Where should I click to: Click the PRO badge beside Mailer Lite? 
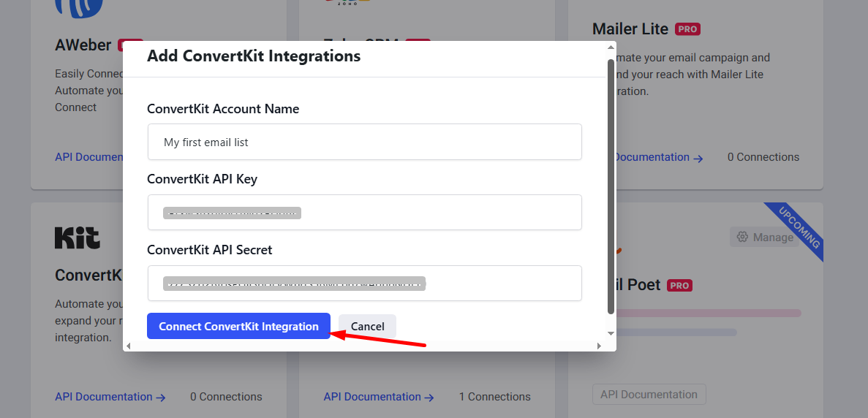pyautogui.click(x=687, y=29)
